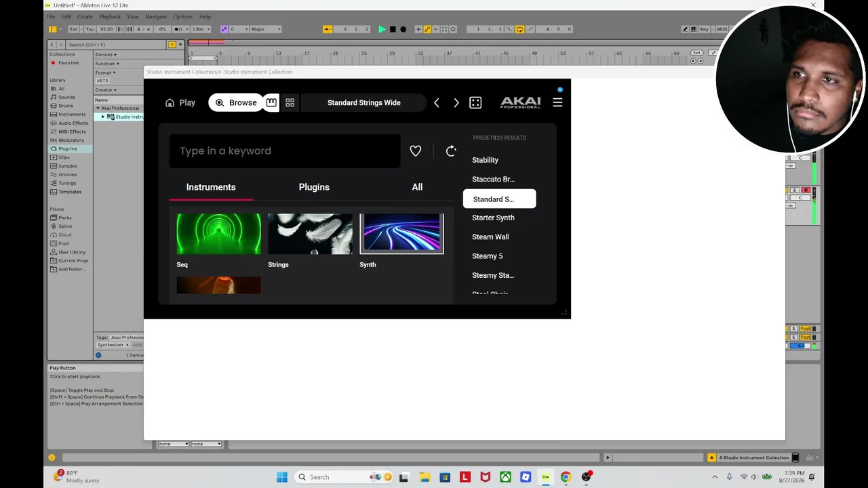This screenshot has width=868, height=488.
Task: Select Drums in the Library sidebar
Action: (x=66, y=106)
